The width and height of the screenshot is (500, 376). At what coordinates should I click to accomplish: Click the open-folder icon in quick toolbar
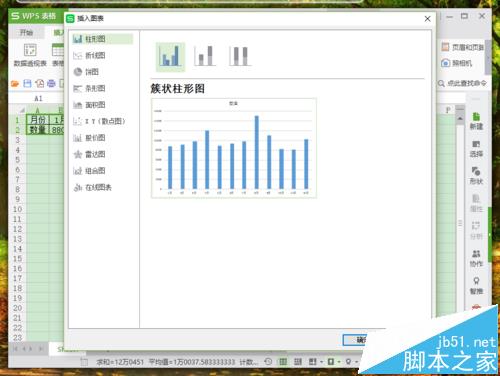[x=15, y=83]
